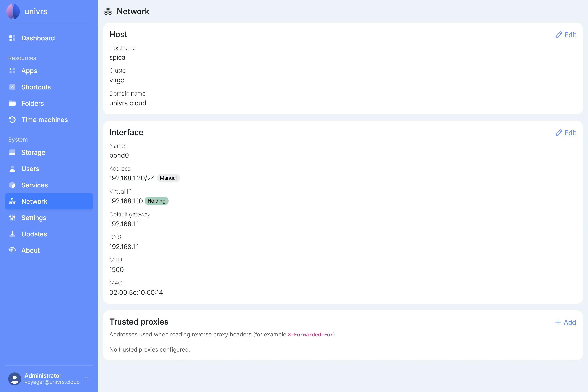588x392 pixels.
Task: Click the domain name univrs.cloud
Action: 128,103
